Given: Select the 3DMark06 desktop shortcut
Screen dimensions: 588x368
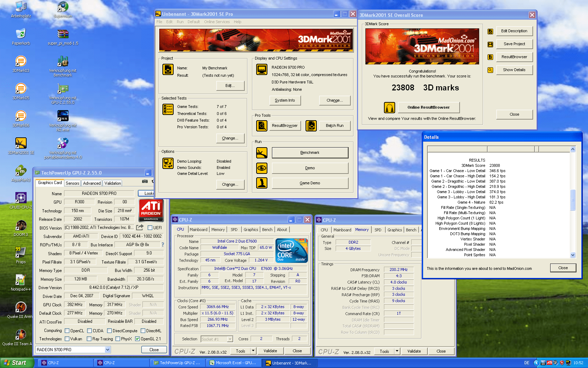Looking at the screenshot, I should click(21, 119).
